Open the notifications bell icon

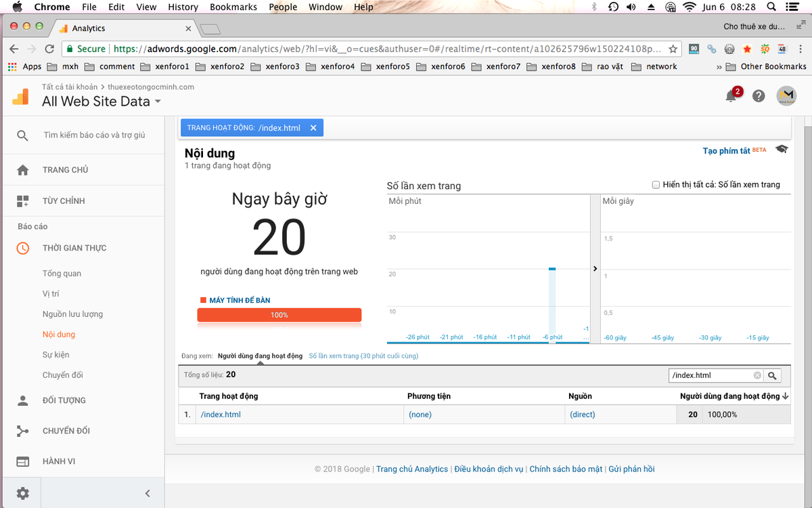(x=731, y=96)
